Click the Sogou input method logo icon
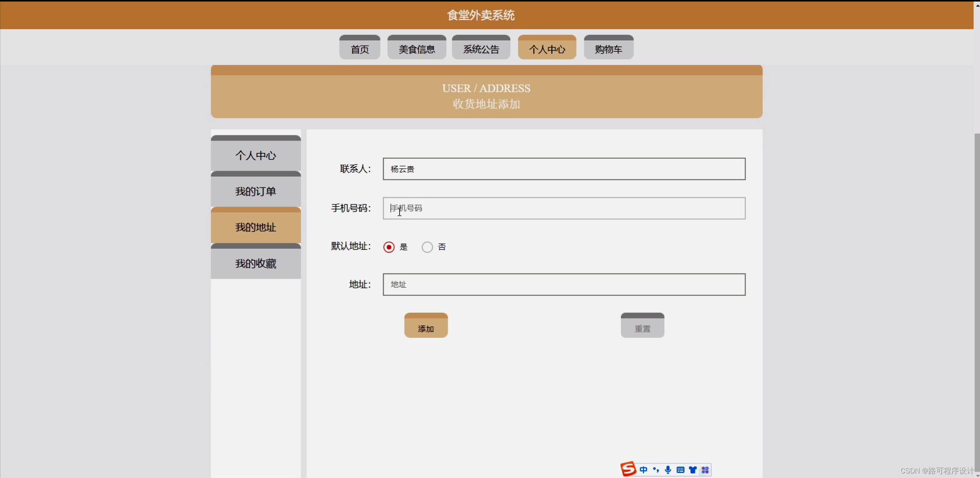The width and height of the screenshot is (980, 478). click(628, 469)
